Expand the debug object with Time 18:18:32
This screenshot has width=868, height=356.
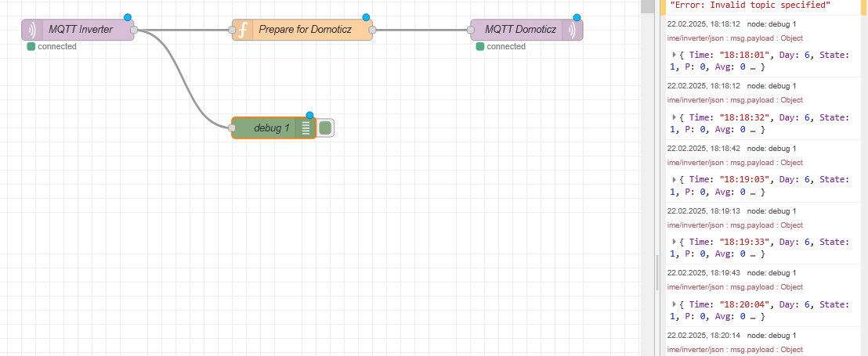[x=675, y=117]
